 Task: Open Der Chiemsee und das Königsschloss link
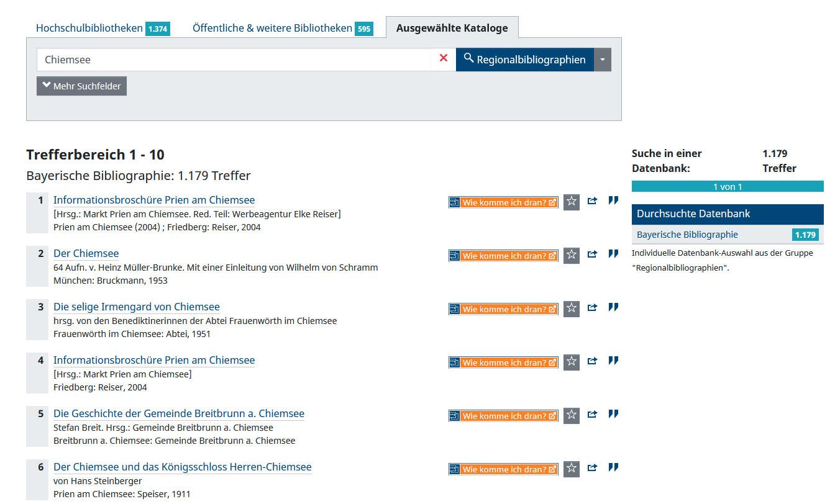point(182,467)
